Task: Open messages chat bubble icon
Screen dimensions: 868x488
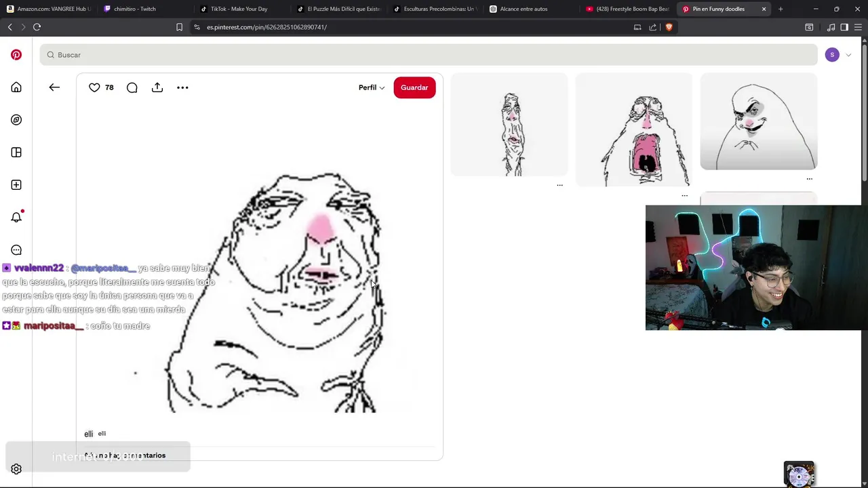Action: (16, 250)
